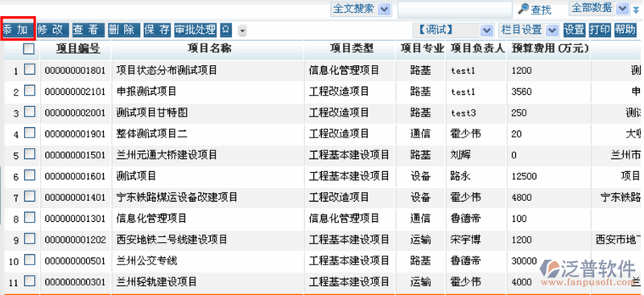Click the 修改 (Modify) toolbar button
This screenshot has height=295, width=644.
[53, 30]
